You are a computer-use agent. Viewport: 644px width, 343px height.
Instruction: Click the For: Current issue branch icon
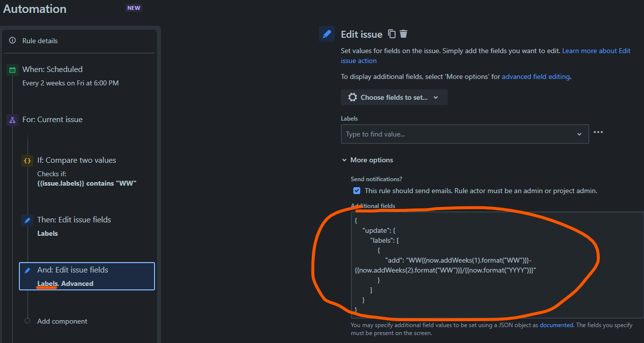click(12, 119)
